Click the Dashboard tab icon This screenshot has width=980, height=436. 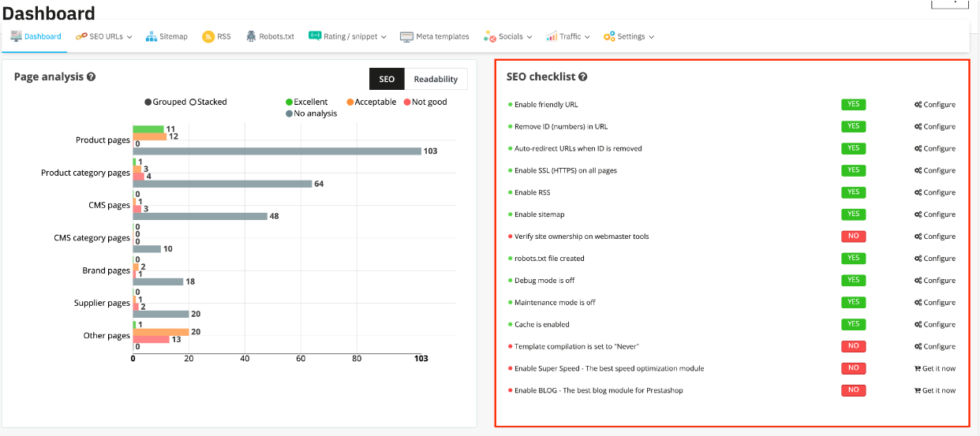click(16, 36)
